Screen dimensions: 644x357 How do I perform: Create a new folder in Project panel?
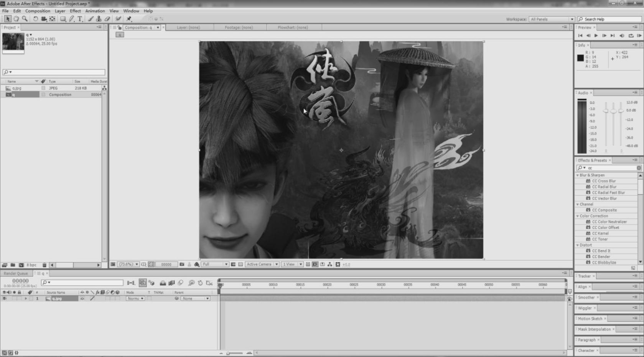(x=13, y=265)
